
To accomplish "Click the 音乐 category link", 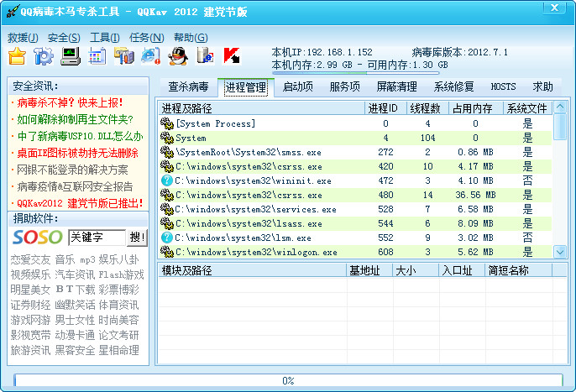I will point(65,259).
